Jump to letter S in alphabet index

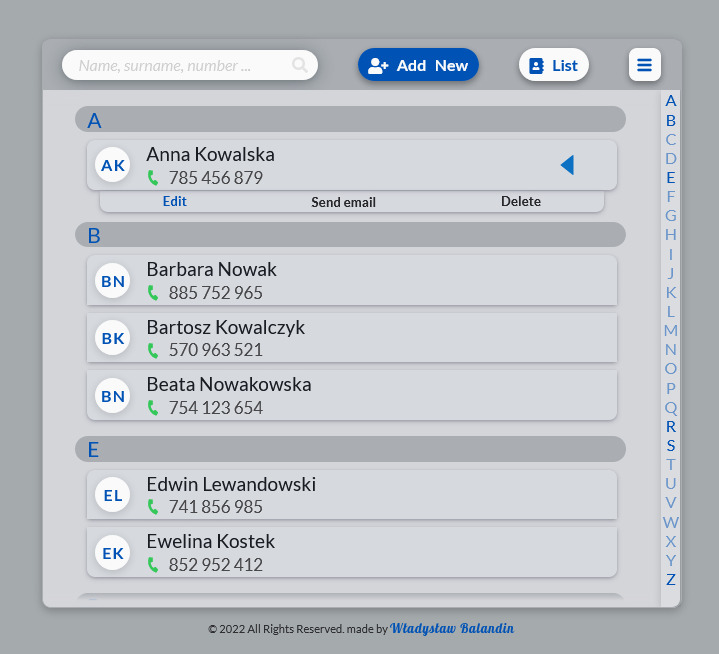(671, 445)
